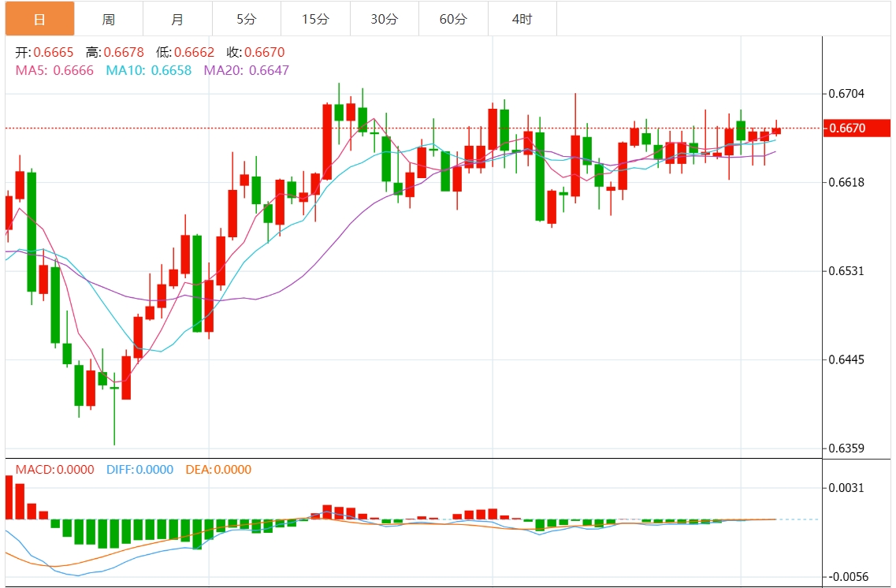This screenshot has width=896, height=588.
Task: Click the red 0.6670 current price tag
Action: pyautogui.click(x=857, y=128)
